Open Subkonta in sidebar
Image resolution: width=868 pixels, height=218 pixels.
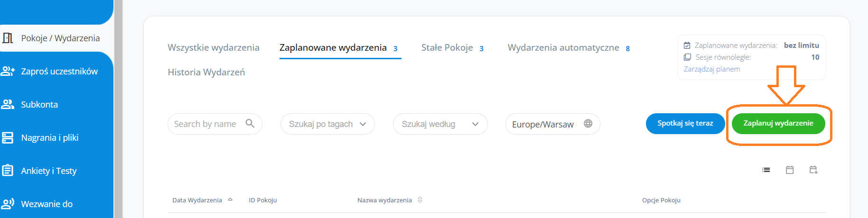(x=39, y=105)
